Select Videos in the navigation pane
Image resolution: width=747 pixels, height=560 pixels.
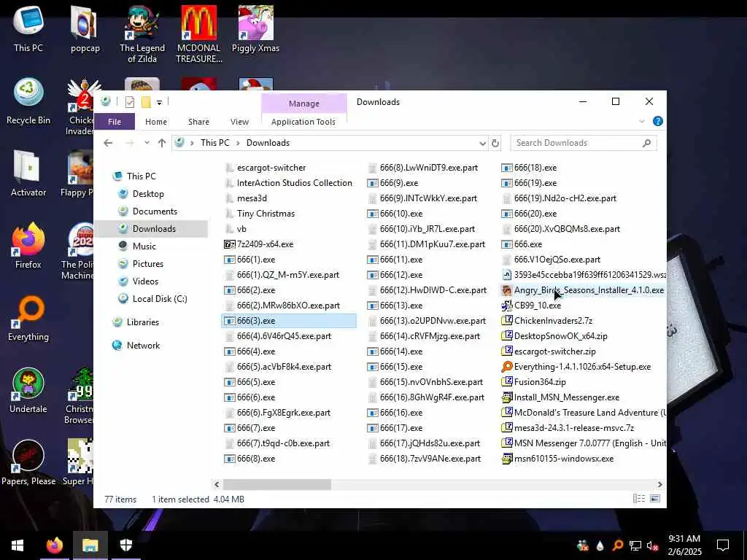click(x=145, y=281)
